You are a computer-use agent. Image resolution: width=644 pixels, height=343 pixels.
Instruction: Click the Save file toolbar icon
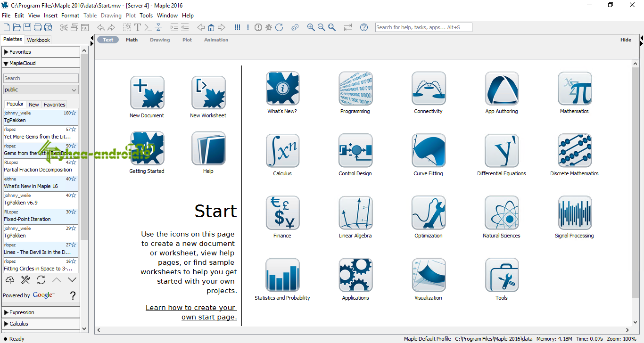tap(27, 27)
